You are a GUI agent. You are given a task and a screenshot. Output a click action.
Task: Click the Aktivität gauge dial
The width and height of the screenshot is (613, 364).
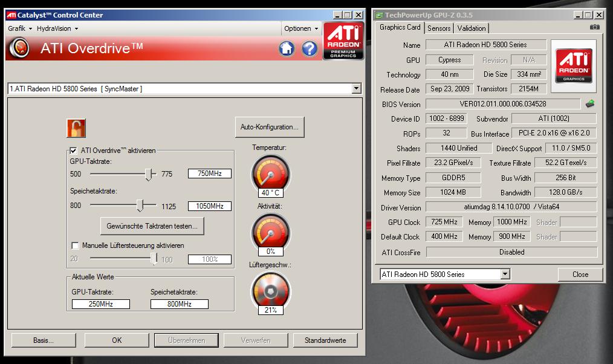click(271, 232)
